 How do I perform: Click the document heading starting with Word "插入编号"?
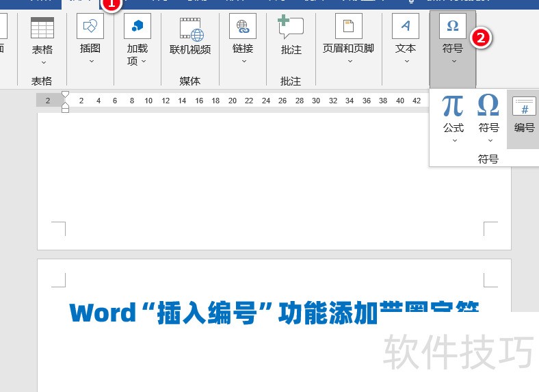click(274, 313)
